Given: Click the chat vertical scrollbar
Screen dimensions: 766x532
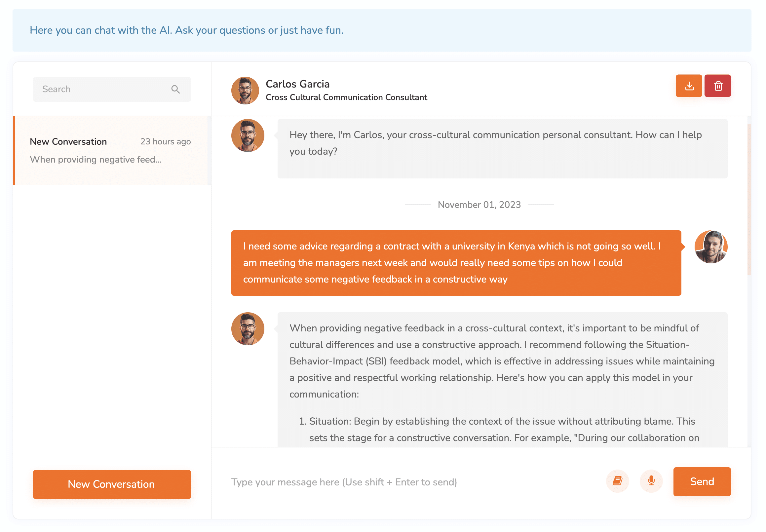Looking at the screenshot, I should click(x=749, y=200).
